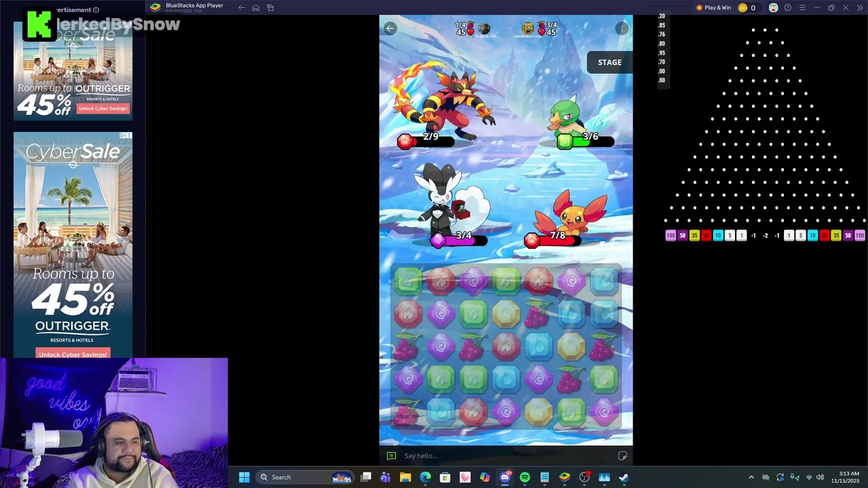Click Unlock Cyber Savings in top ad

pyautogui.click(x=103, y=108)
